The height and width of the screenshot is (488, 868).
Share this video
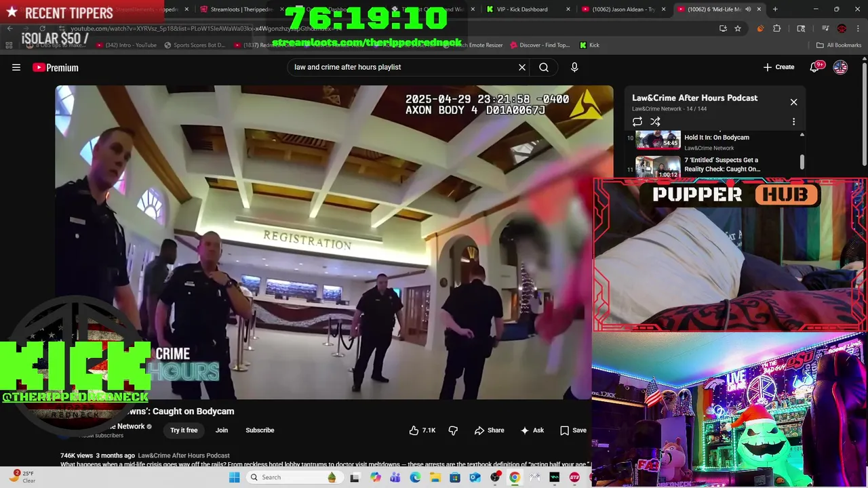tap(489, 430)
